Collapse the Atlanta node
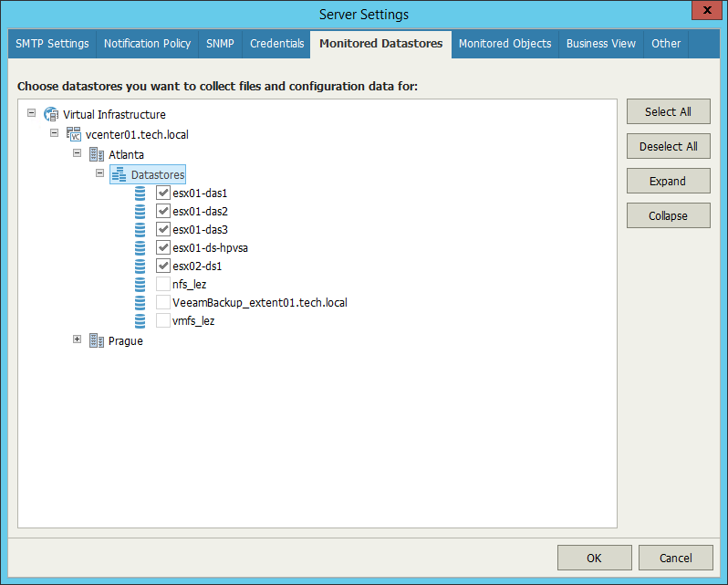 (77, 152)
